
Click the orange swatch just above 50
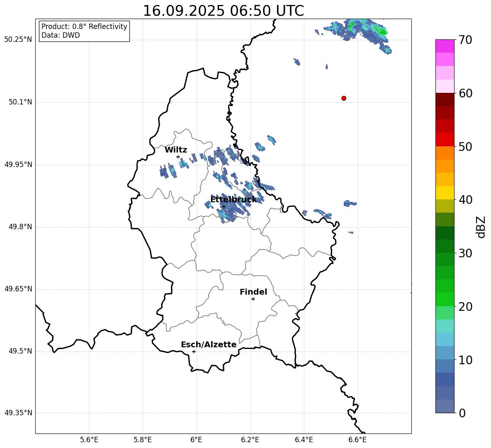(x=445, y=153)
